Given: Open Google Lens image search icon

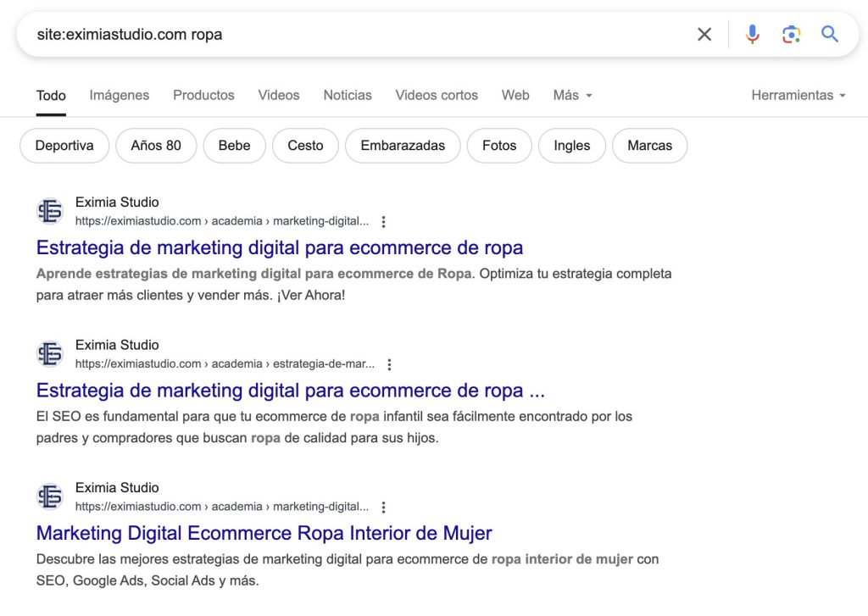Looking at the screenshot, I should [x=791, y=34].
